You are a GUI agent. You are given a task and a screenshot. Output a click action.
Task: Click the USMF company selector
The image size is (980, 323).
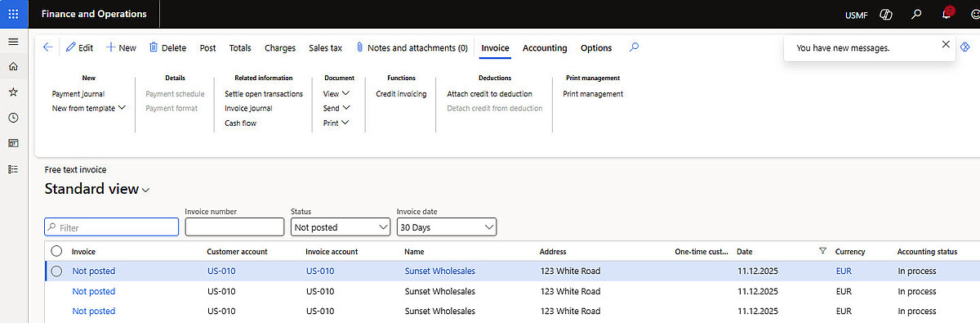857,16
